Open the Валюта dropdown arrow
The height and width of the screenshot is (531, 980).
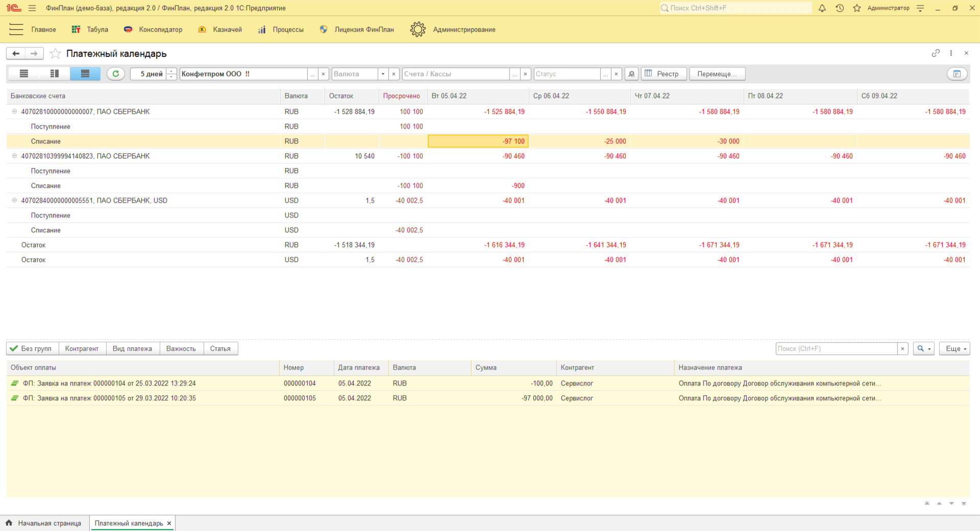[383, 74]
